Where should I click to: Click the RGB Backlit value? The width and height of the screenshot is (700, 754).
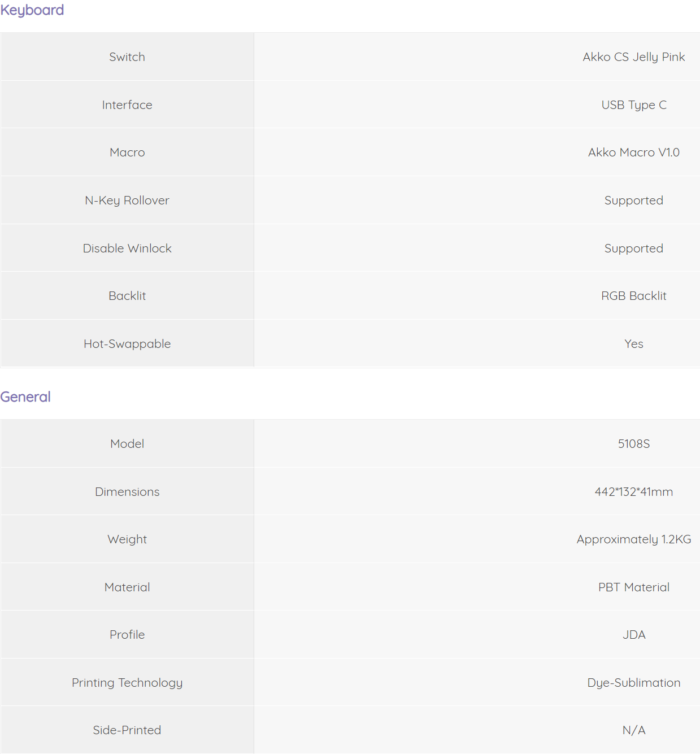coord(634,296)
